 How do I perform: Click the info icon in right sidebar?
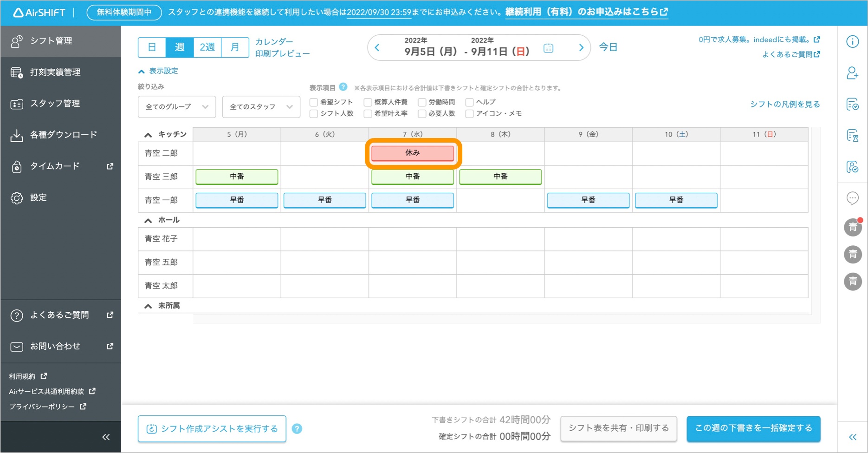(852, 41)
